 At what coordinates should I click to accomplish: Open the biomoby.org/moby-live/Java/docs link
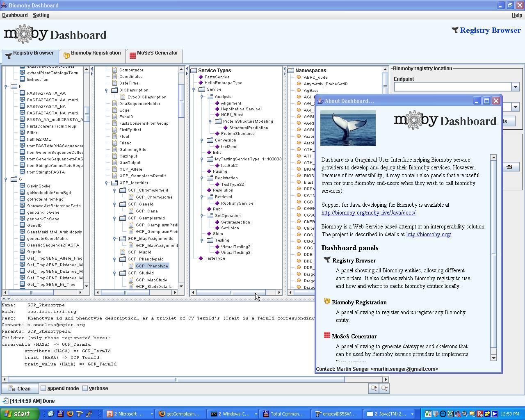click(x=368, y=212)
